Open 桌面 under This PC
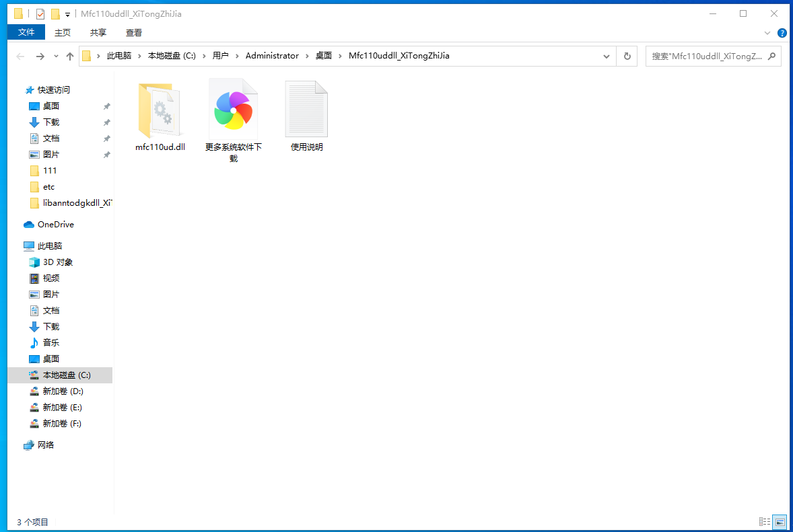 tap(51, 359)
